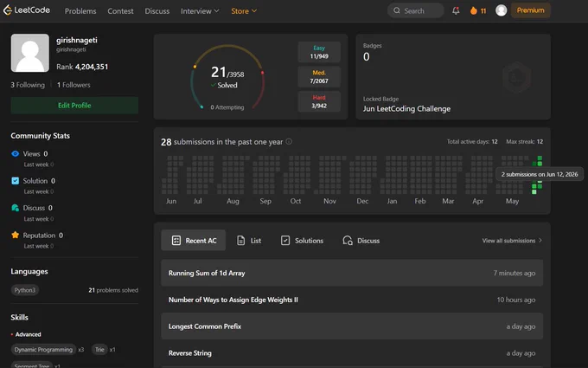The image size is (588, 368).
Task: Click the Max streak: 12 text
Action: pos(524,141)
